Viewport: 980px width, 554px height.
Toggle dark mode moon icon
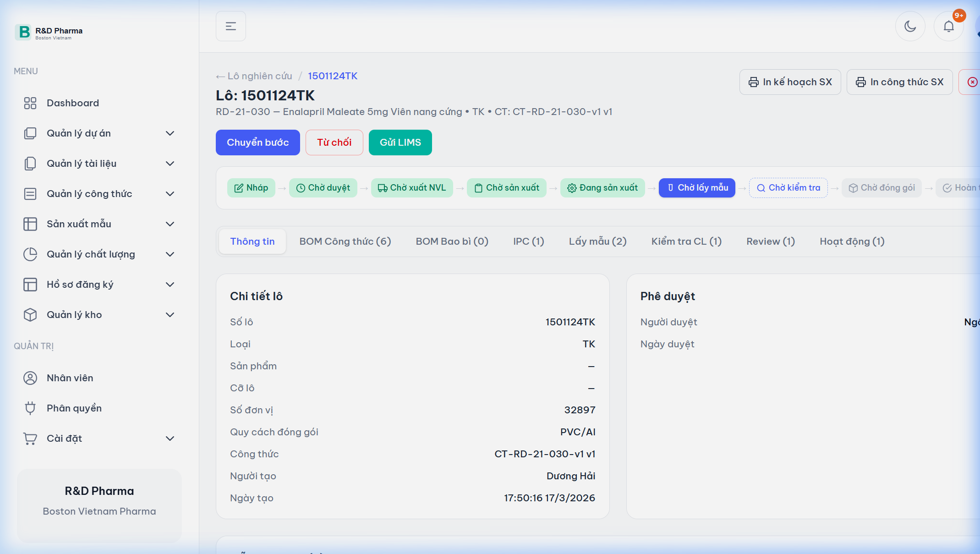click(x=910, y=27)
